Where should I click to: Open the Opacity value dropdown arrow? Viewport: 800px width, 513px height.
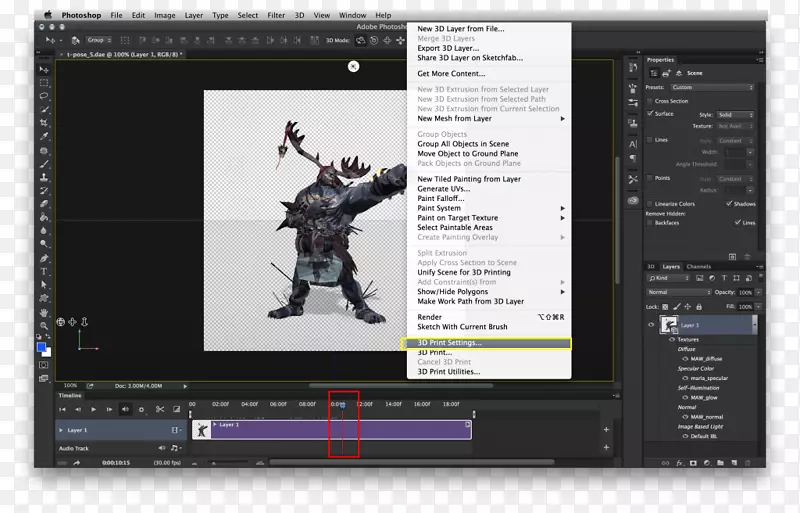pos(759,292)
